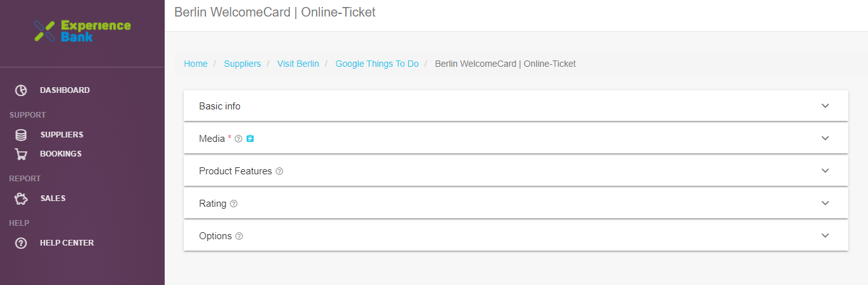Click the help icon next to Media
The height and width of the screenshot is (285, 868).
point(238,139)
